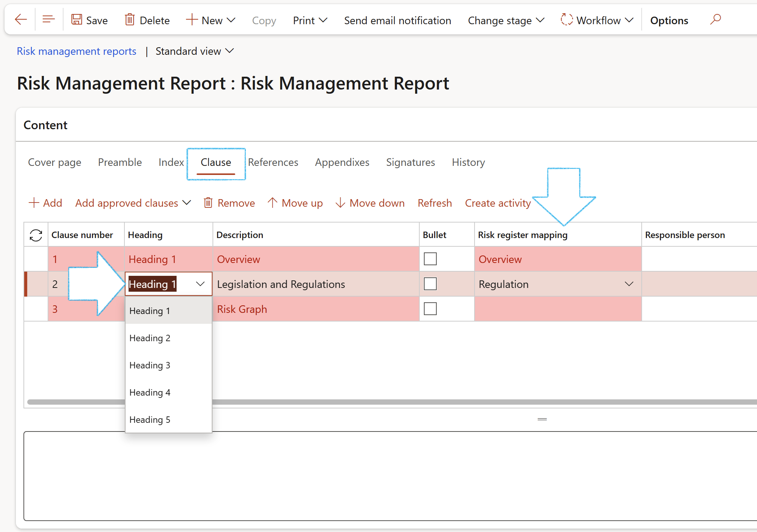Click the Delete trash can icon
The image size is (757, 532).
130,20
